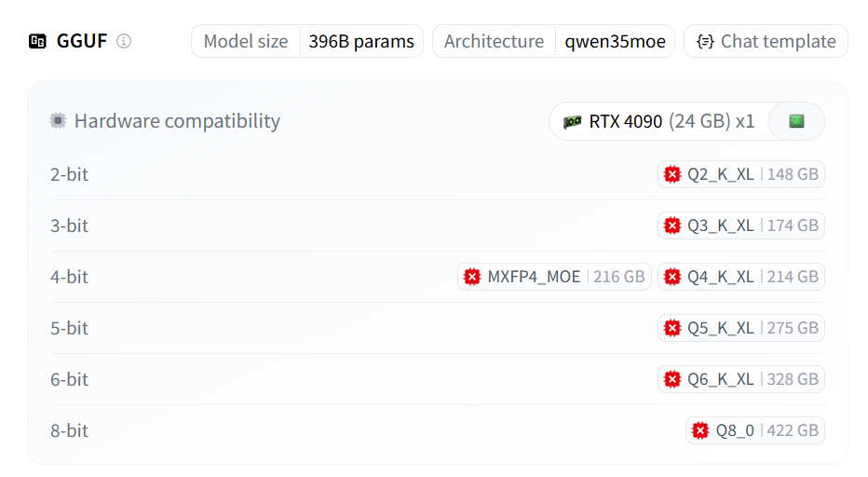The height and width of the screenshot is (477, 868).
Task: Click the Hardware compatibility heading text
Action: pos(177,121)
